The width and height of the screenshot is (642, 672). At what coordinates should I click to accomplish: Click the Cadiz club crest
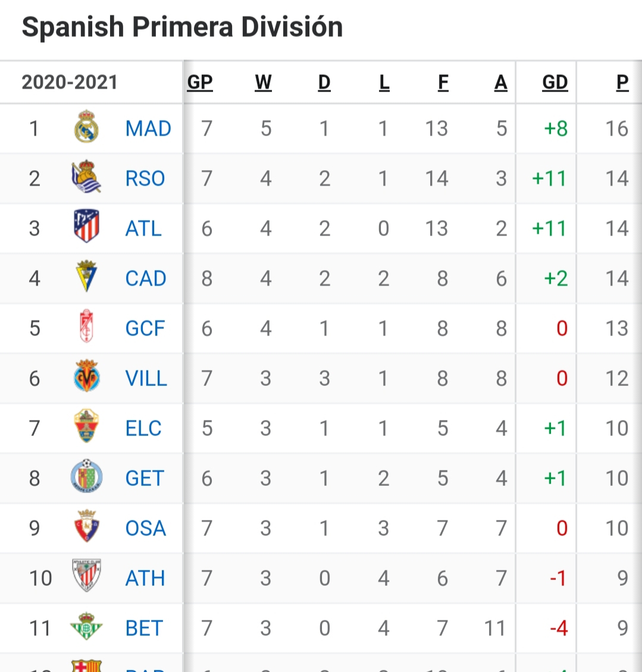tap(86, 278)
